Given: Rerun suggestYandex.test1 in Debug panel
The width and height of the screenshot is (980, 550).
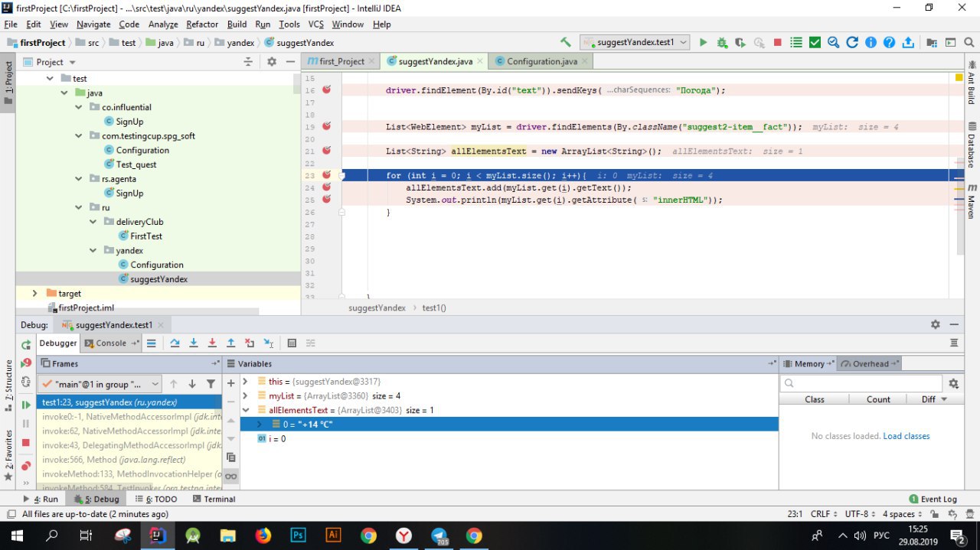Looking at the screenshot, I should pos(26,346).
